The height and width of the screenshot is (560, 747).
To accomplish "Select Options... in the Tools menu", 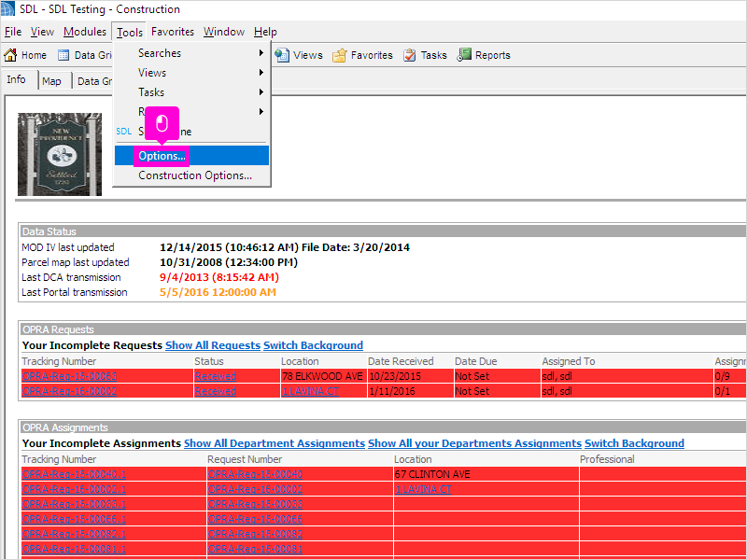I will (x=191, y=156).
